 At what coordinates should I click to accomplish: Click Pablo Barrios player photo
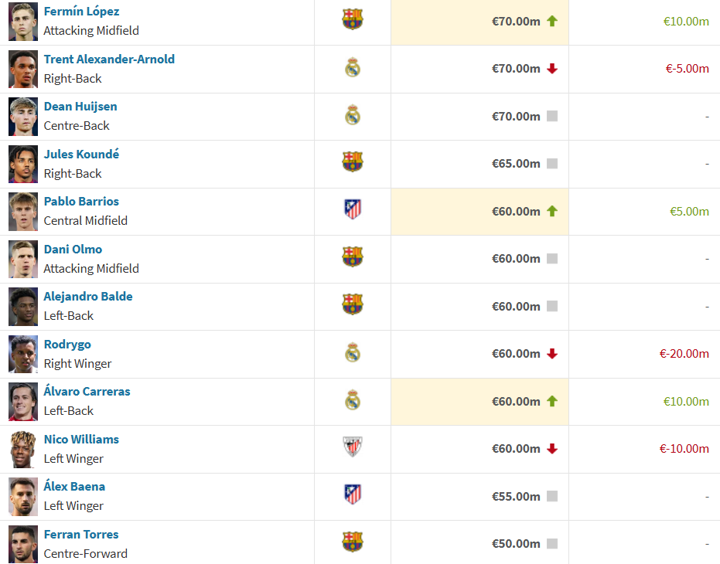[x=23, y=211]
